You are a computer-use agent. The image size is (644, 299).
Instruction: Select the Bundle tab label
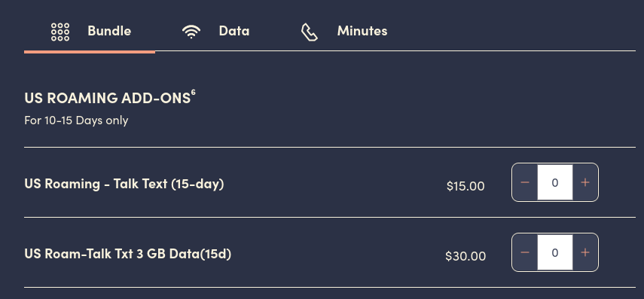[x=109, y=31]
